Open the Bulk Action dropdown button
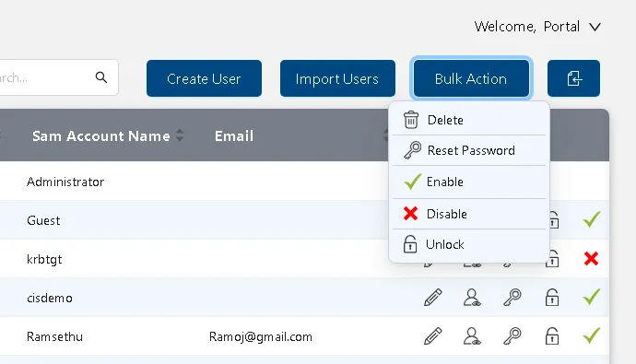 click(471, 78)
